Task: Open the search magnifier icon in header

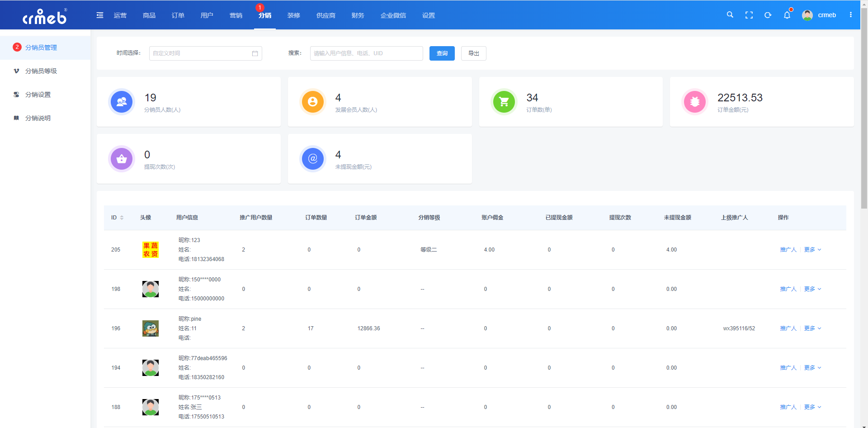Action: 730,15
